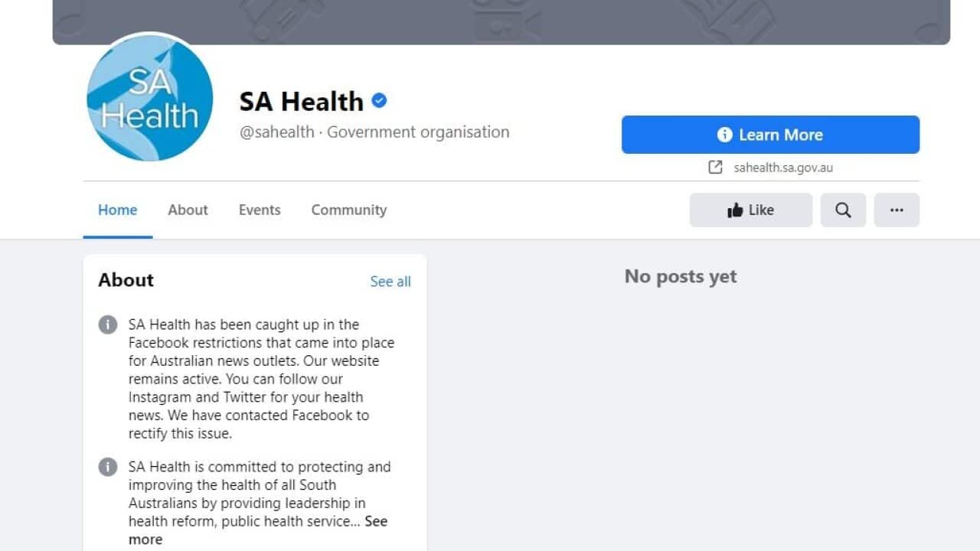
Task: Select the Home tab
Action: click(117, 210)
